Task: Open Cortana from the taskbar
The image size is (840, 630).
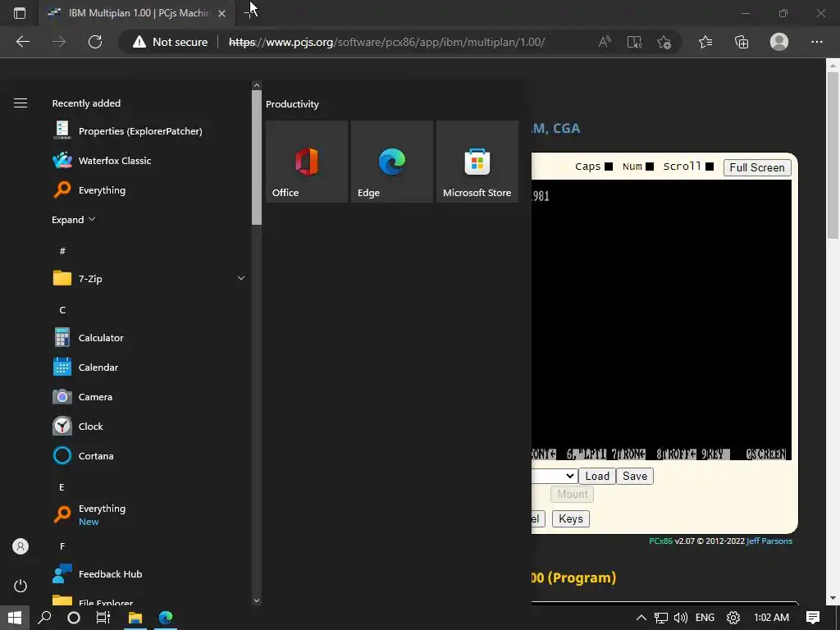Action: coord(74,618)
